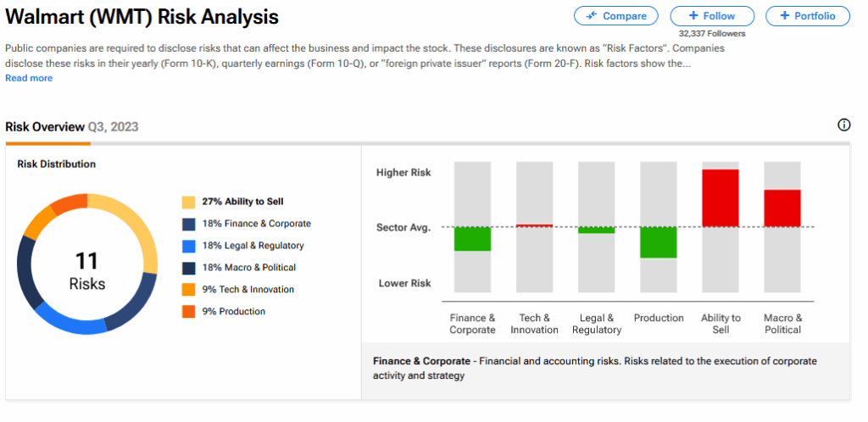Click the followers count text

(x=712, y=34)
